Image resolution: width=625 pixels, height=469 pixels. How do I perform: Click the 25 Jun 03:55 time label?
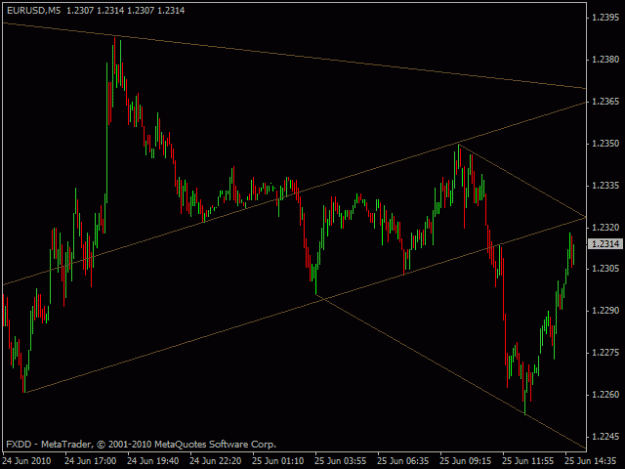[x=340, y=461]
